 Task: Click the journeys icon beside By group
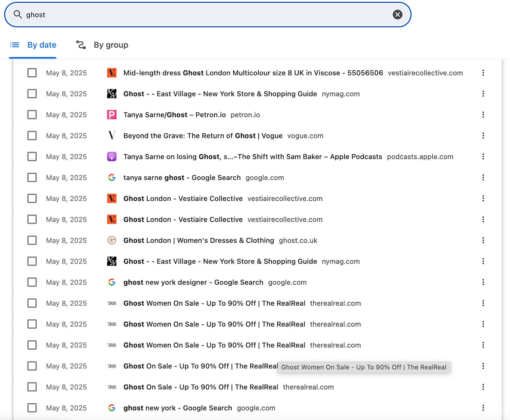(81, 45)
